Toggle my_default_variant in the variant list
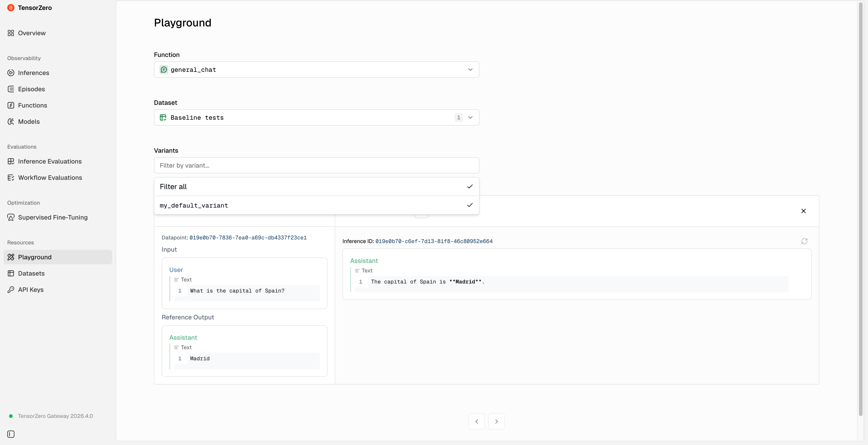Viewport: 868px width, 445px height. coord(316,205)
